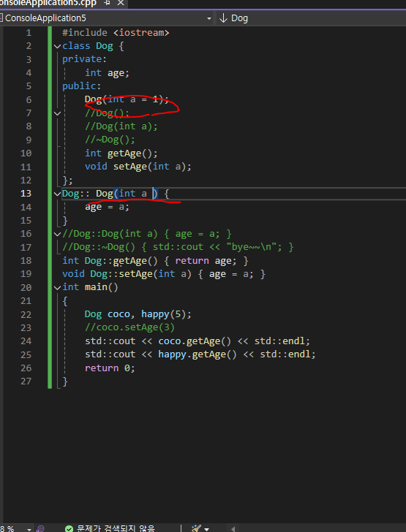Open the code cleanup dropdown arrow
Viewport: 406px width, 532px height.
(x=206, y=529)
